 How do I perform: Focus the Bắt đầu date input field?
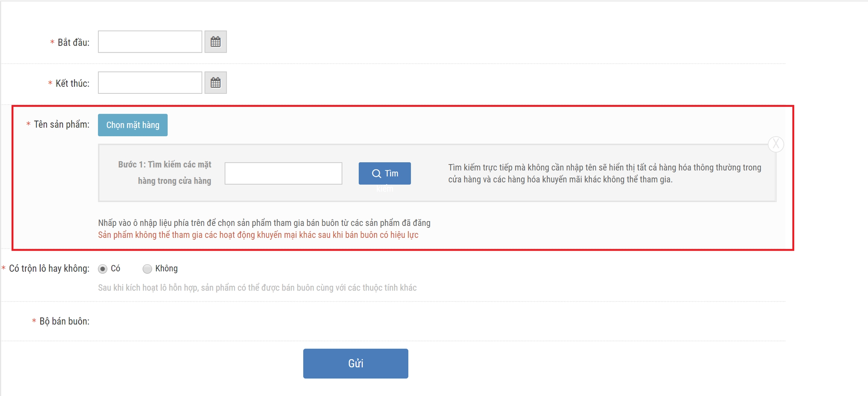pyautogui.click(x=150, y=42)
